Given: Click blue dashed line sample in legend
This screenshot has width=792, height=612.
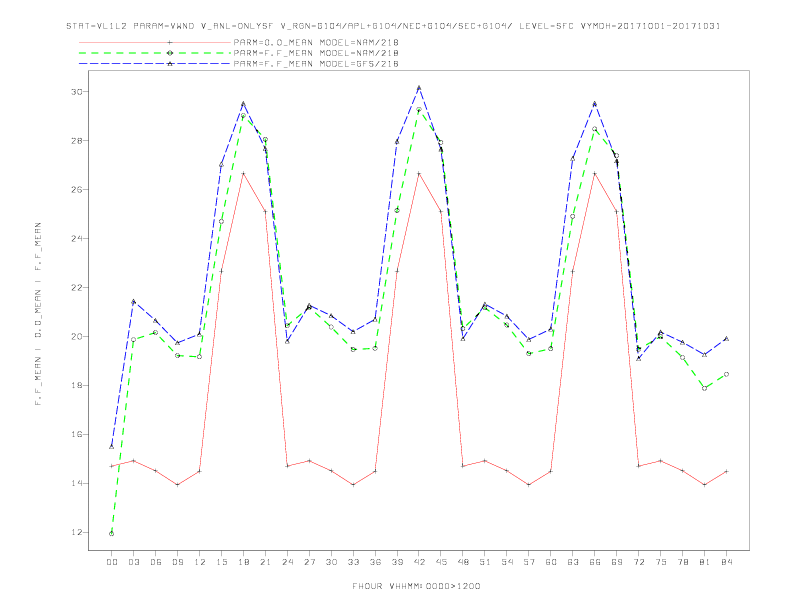Looking at the screenshot, I should click(x=155, y=64).
